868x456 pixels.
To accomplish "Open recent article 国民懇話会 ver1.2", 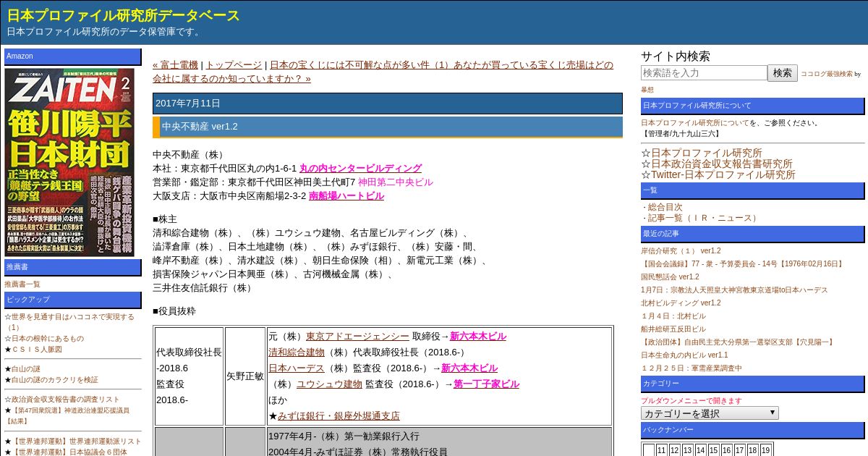I will (x=670, y=277).
